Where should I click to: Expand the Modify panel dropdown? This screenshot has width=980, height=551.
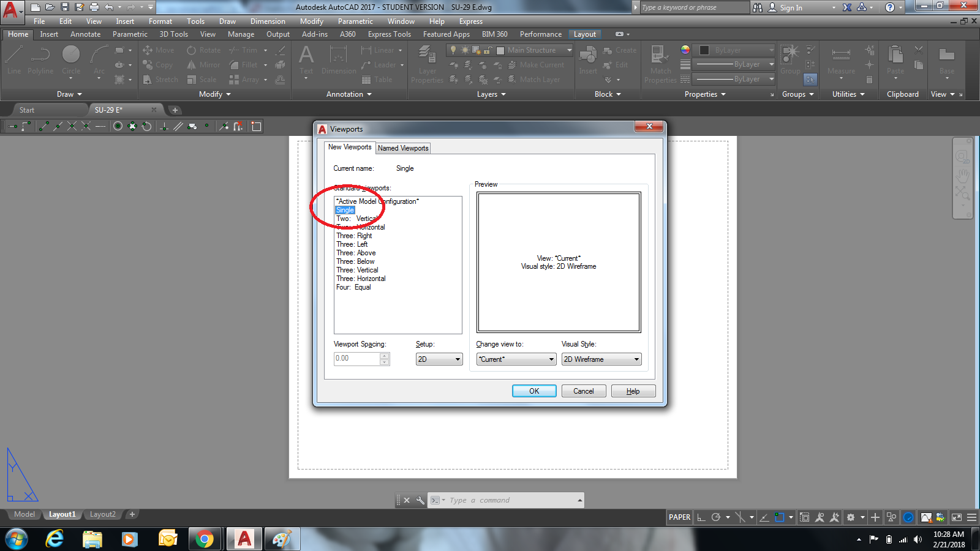(x=215, y=94)
